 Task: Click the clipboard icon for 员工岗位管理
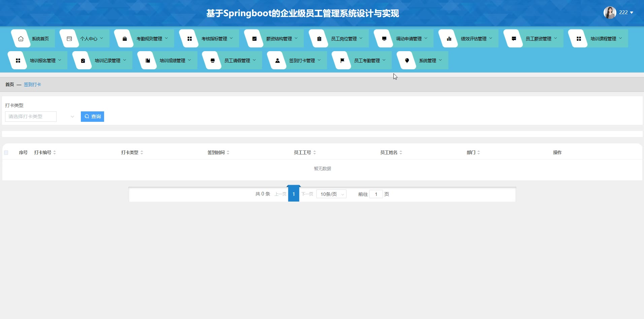click(x=319, y=39)
